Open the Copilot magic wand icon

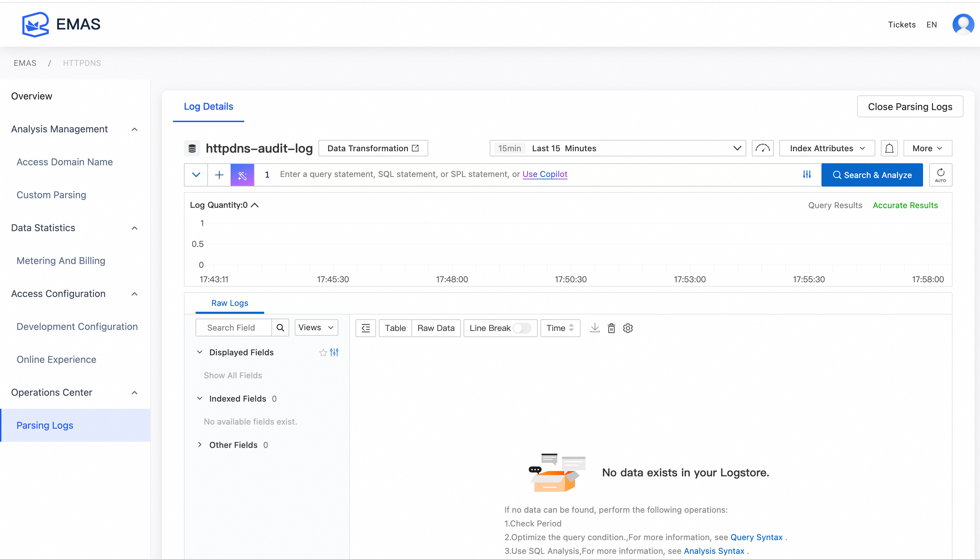point(242,175)
